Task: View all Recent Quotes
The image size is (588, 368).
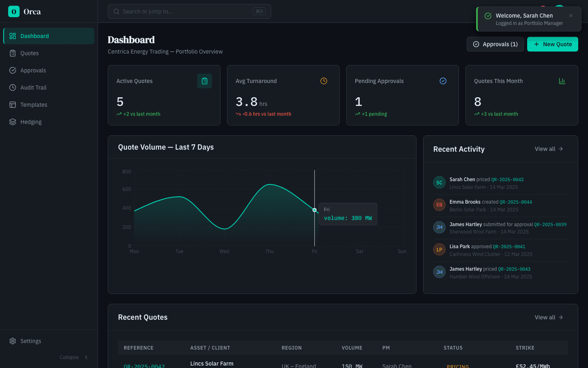Action: pyautogui.click(x=549, y=317)
